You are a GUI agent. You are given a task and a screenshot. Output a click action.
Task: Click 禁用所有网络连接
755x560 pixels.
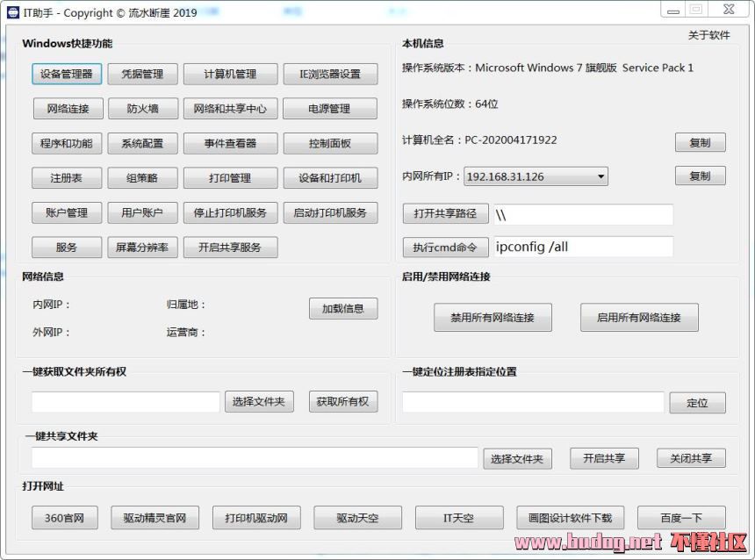[493, 318]
